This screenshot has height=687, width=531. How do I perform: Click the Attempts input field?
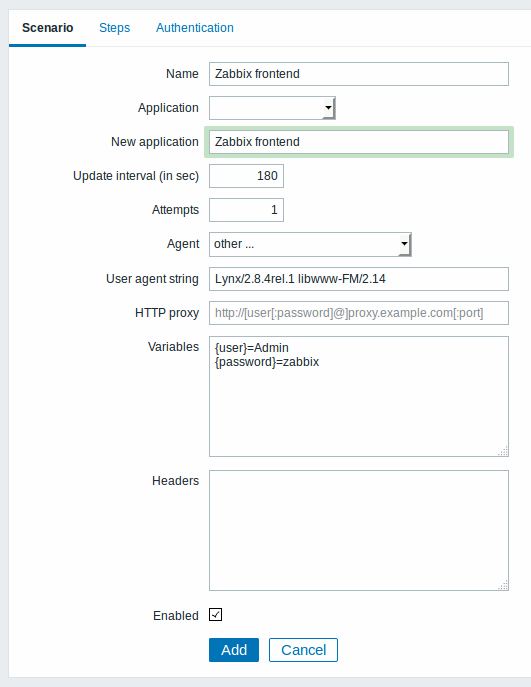point(246,210)
